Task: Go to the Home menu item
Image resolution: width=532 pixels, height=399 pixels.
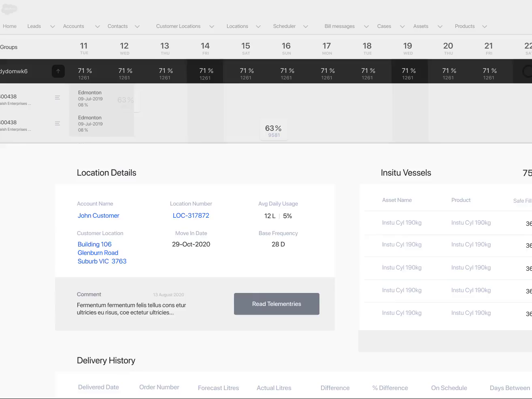Action: click(x=9, y=26)
